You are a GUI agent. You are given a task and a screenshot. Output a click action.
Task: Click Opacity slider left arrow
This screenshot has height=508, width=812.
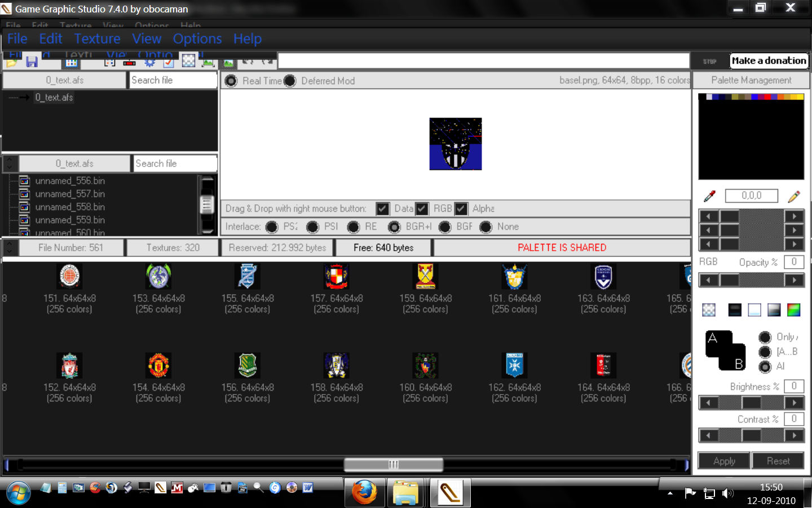pos(709,280)
